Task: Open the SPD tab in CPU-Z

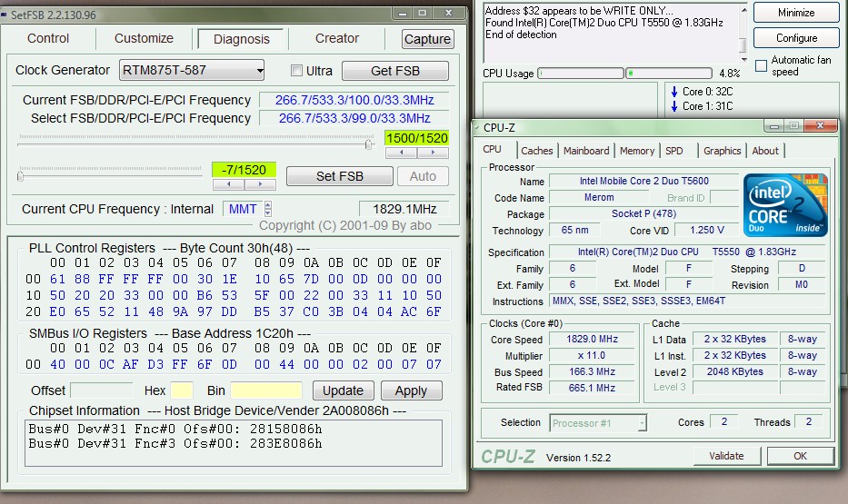Action: [x=673, y=151]
